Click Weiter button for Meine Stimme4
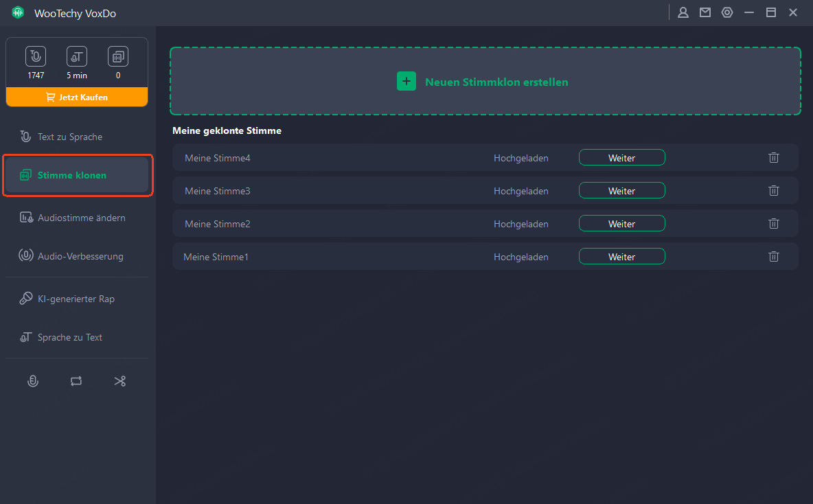This screenshot has height=504, width=813. click(621, 158)
